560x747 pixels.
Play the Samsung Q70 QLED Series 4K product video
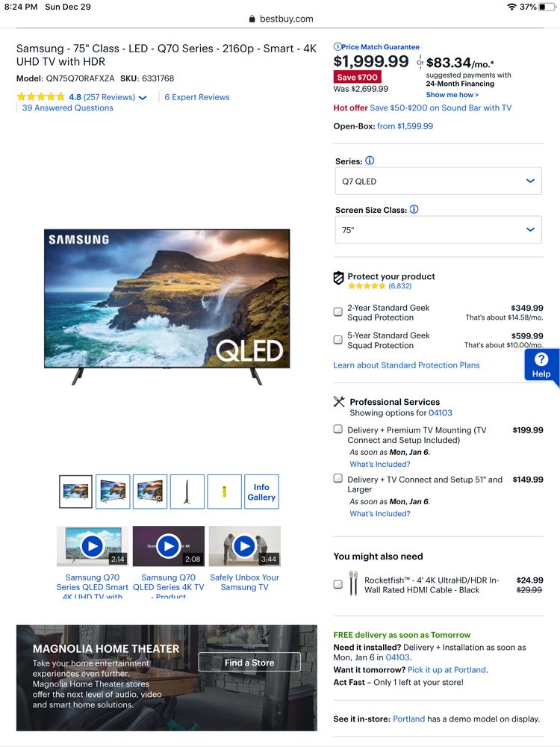(x=168, y=546)
